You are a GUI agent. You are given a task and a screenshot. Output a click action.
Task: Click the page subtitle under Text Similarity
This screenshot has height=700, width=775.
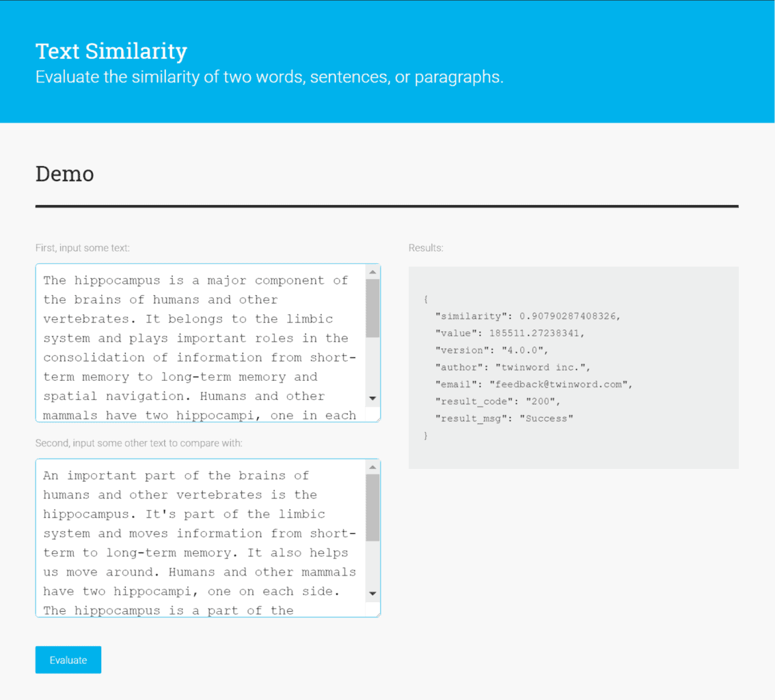[x=269, y=77]
